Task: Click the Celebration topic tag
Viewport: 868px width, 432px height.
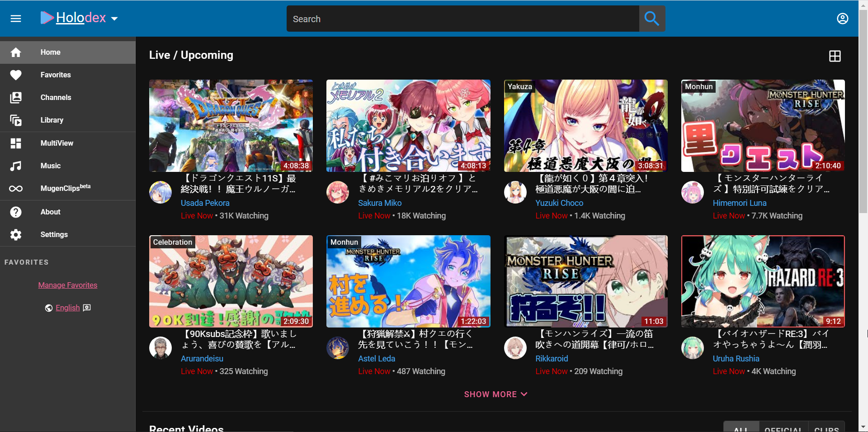Action: [x=172, y=242]
